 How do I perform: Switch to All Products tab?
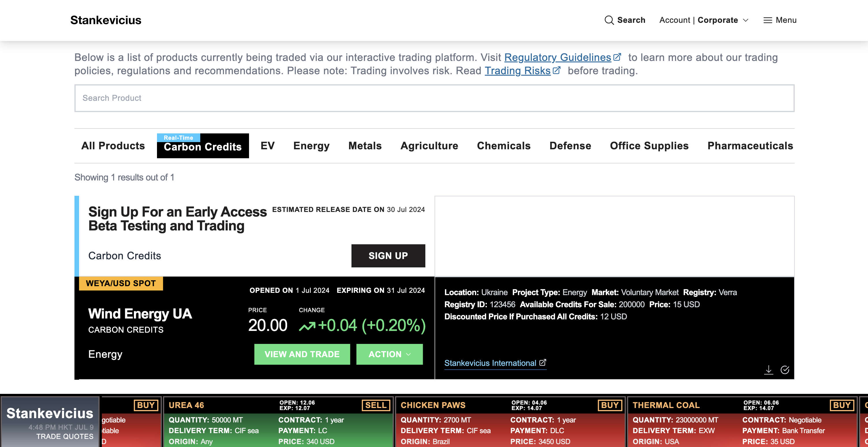pos(113,146)
